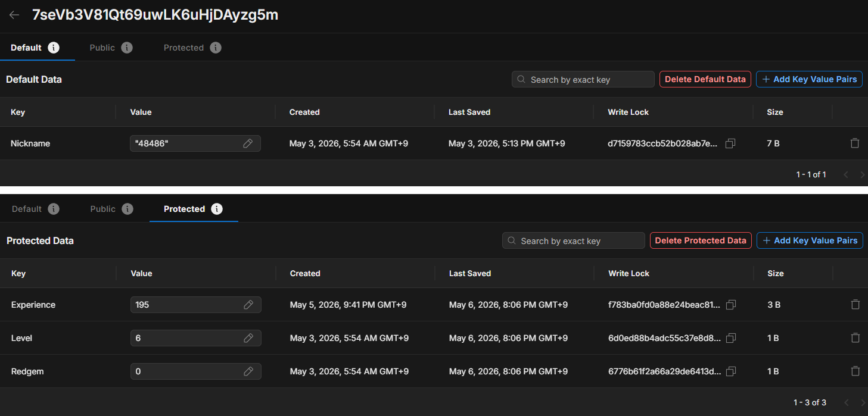Focus search by exact key in Protected Data
The width and height of the screenshot is (868, 416).
pos(574,240)
